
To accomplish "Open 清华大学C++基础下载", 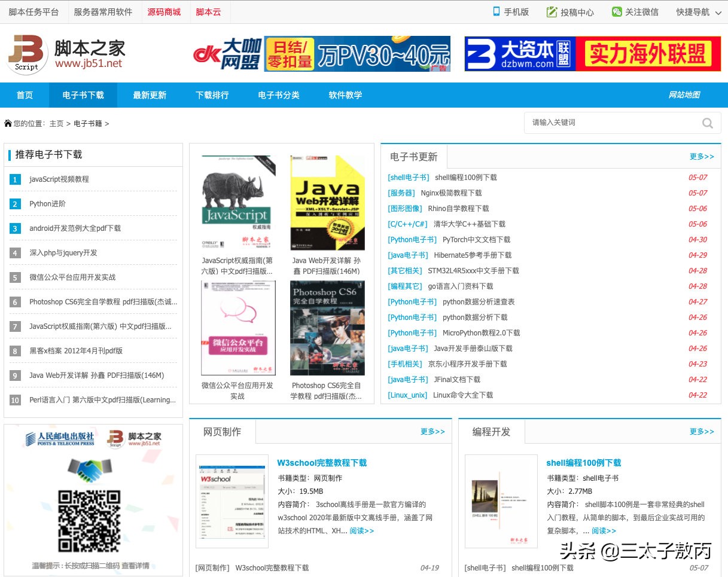I will (x=470, y=224).
